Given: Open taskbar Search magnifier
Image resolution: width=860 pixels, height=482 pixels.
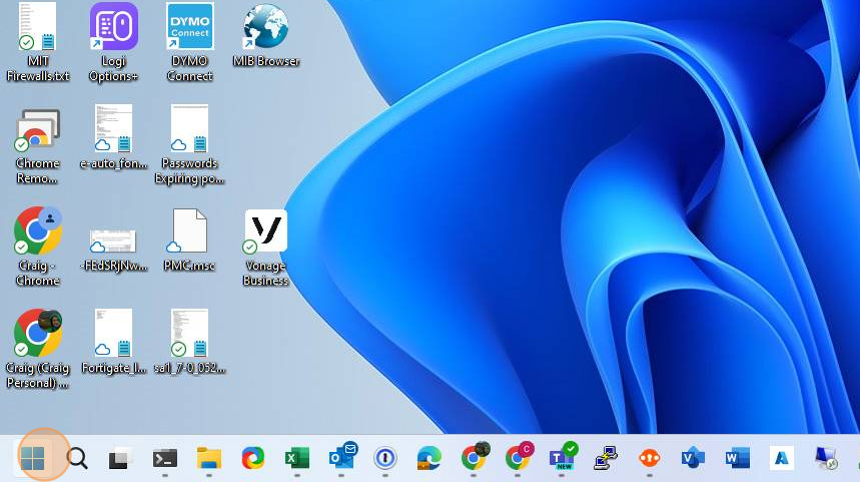Looking at the screenshot, I should [77, 458].
